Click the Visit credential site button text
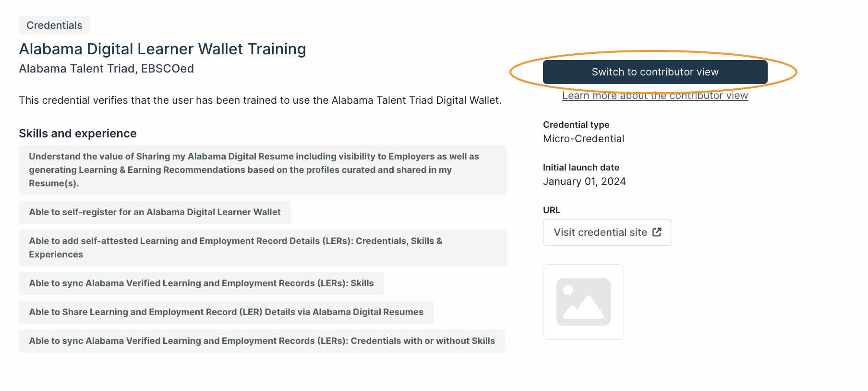 coord(600,232)
